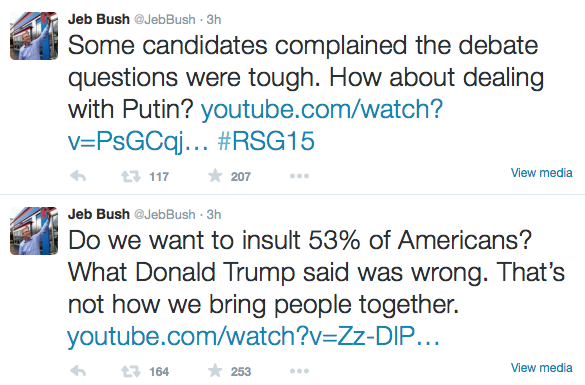This screenshot has width=585, height=385.
Task: Open the youtube.com/watch?v=Zz-DIP link
Action: tap(253, 337)
